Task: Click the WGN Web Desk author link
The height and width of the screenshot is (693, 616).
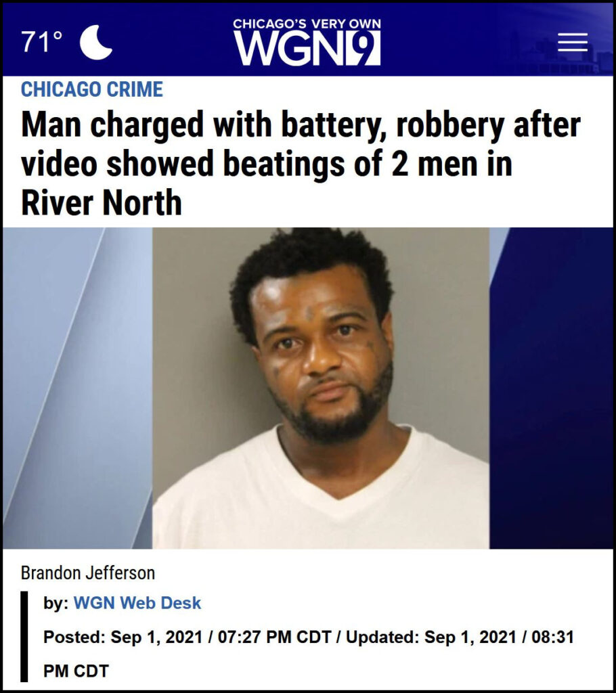Action: tap(137, 603)
